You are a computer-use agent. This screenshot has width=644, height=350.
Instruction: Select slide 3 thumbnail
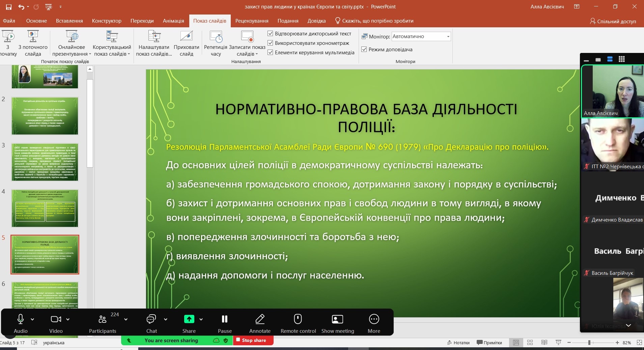coord(45,162)
